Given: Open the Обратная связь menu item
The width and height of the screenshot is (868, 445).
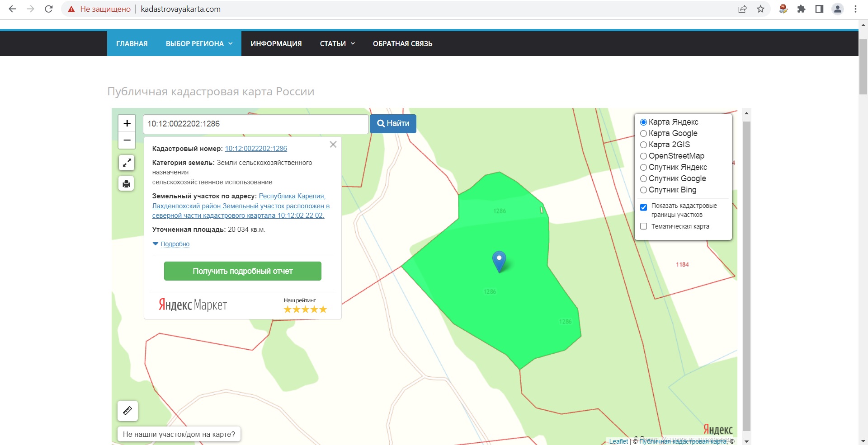Looking at the screenshot, I should (402, 43).
